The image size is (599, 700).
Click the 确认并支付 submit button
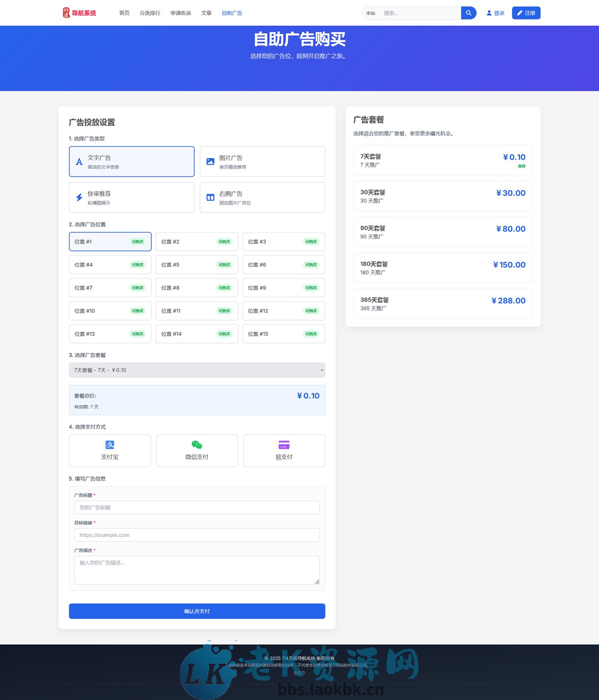(x=197, y=611)
